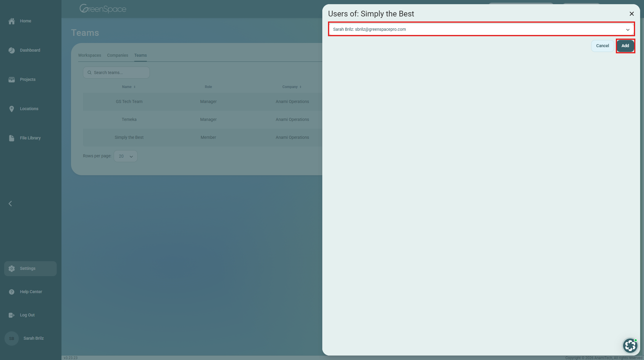The width and height of the screenshot is (644, 360).
Task: Open Dashboard via its pie-chart icon
Action: click(12, 50)
